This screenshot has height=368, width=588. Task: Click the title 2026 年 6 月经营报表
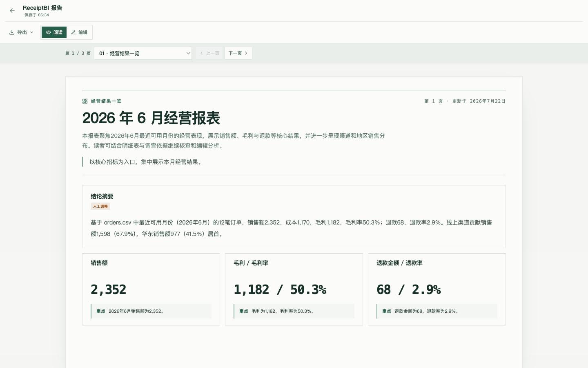[151, 118]
